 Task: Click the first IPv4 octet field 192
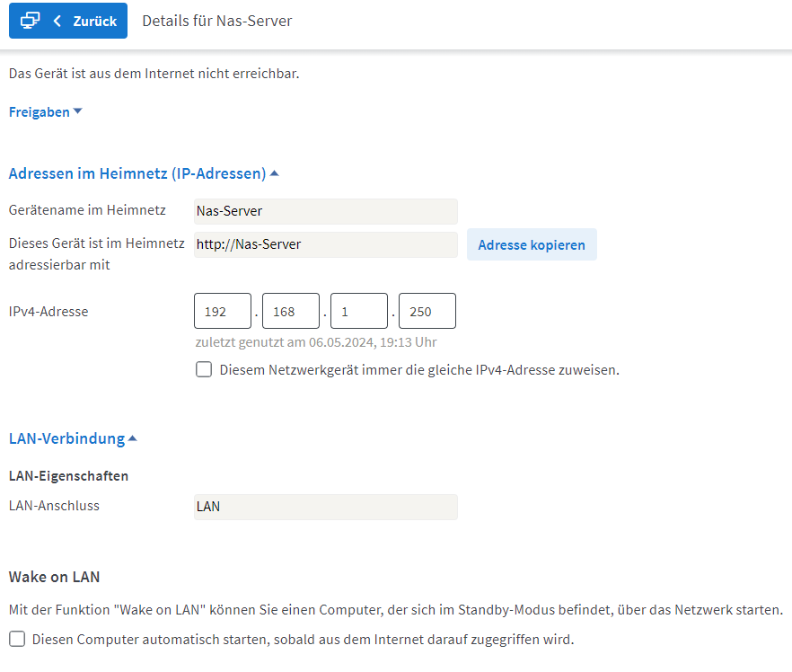[223, 311]
